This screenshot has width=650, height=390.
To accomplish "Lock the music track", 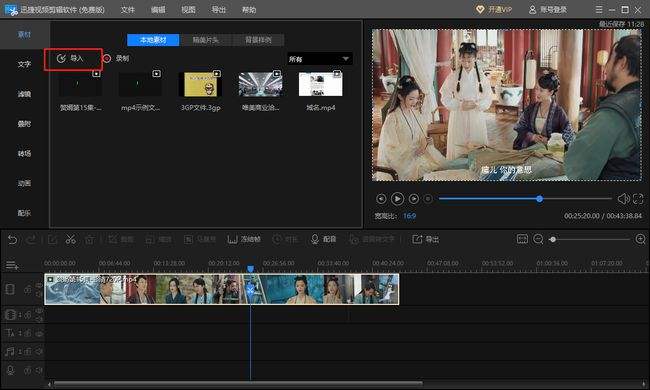I will pyautogui.click(x=27, y=352).
